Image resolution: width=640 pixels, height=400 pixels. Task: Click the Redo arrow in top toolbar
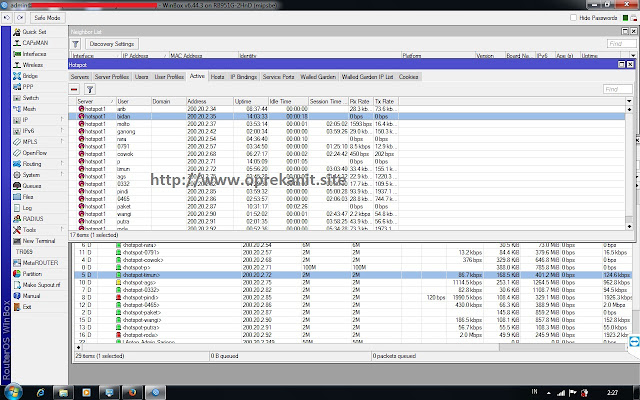(20, 18)
